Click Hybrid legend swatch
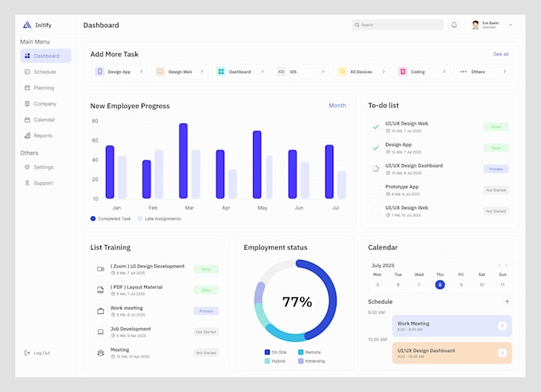The height and width of the screenshot is (392, 541). click(x=267, y=361)
